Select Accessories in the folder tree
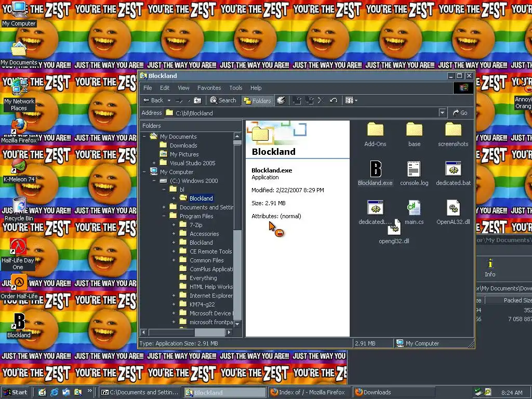Screen dimensions: 532x399 204,234
